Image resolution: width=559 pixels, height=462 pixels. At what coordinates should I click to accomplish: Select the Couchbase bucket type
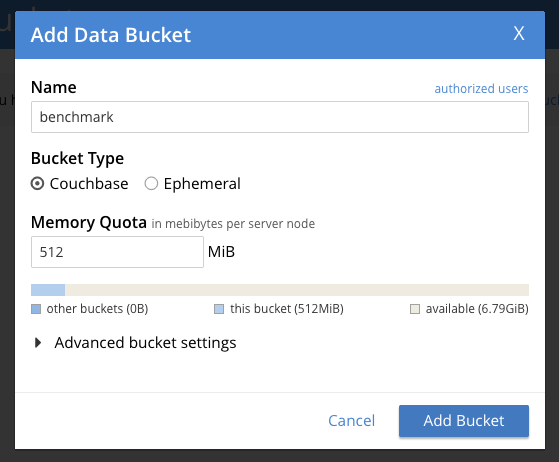coord(37,184)
